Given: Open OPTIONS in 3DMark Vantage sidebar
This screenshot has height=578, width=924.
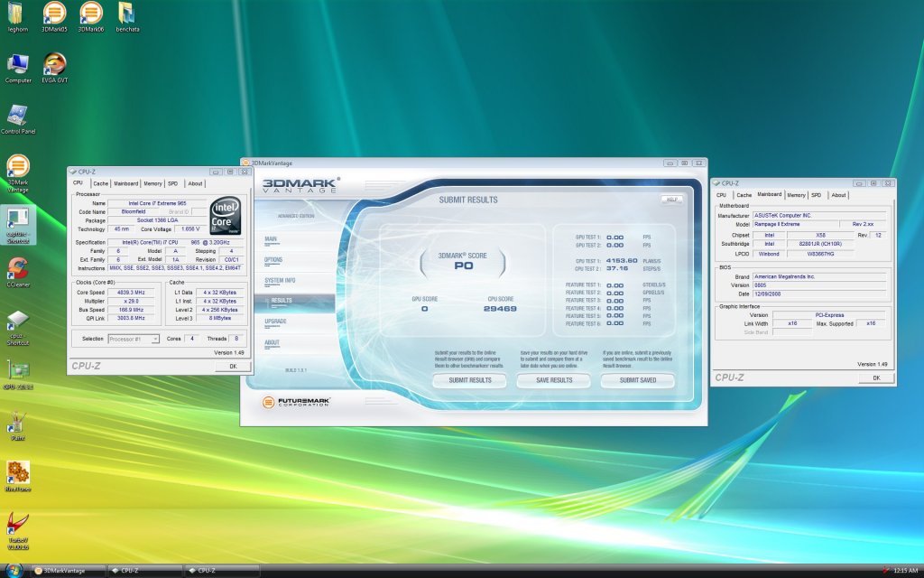Looking at the screenshot, I should (273, 260).
